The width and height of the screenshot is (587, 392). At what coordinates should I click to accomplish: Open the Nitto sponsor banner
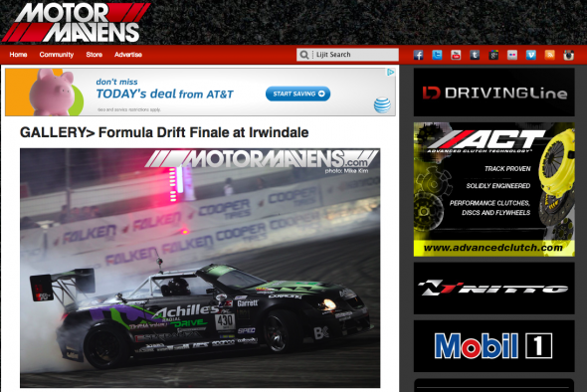pyautogui.click(x=493, y=289)
